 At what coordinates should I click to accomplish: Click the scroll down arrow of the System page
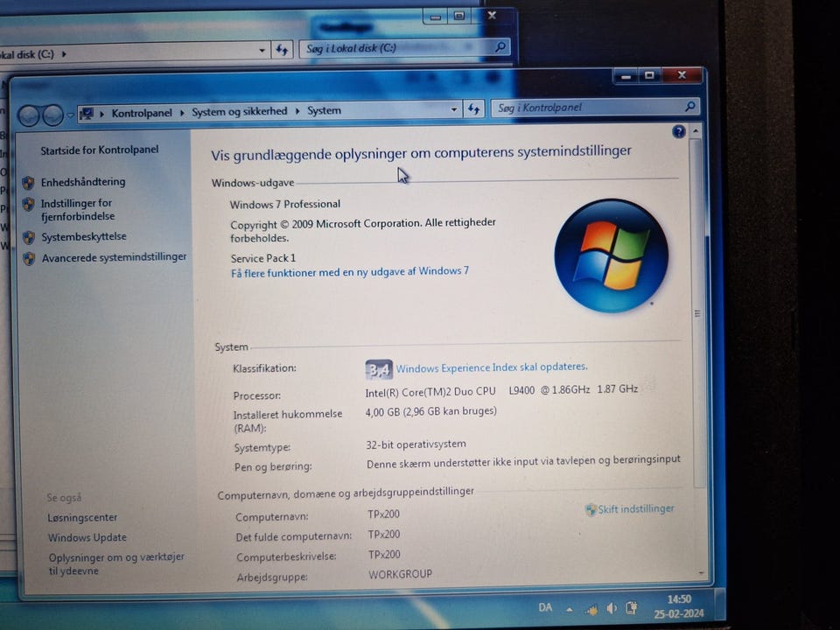pyautogui.click(x=701, y=574)
